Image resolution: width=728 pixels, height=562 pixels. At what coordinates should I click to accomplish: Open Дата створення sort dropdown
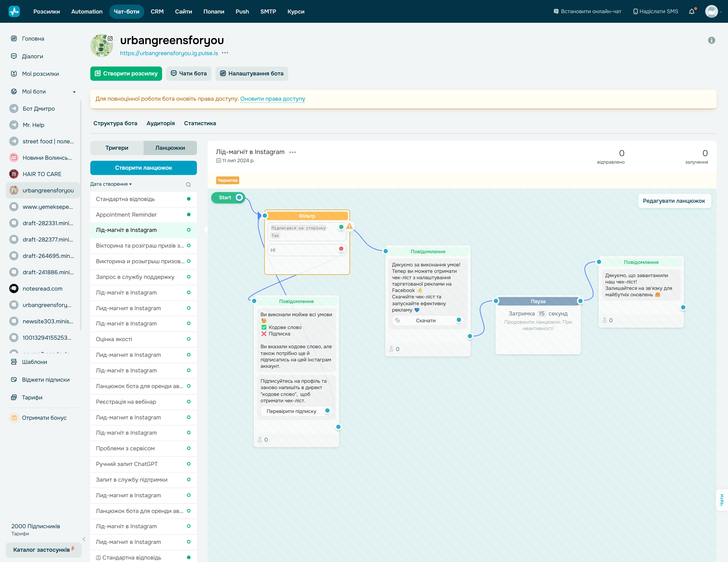coord(111,184)
